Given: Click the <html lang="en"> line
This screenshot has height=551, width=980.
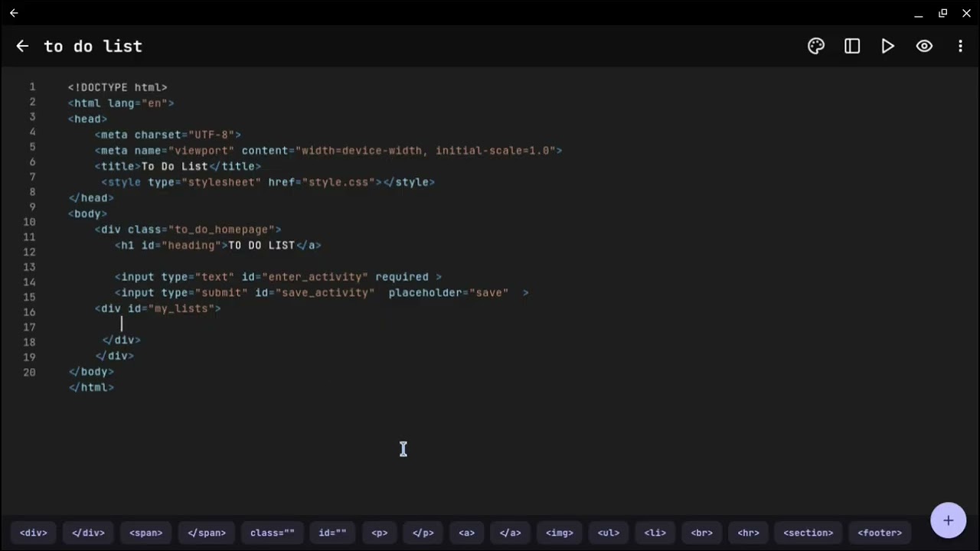Looking at the screenshot, I should tap(121, 103).
